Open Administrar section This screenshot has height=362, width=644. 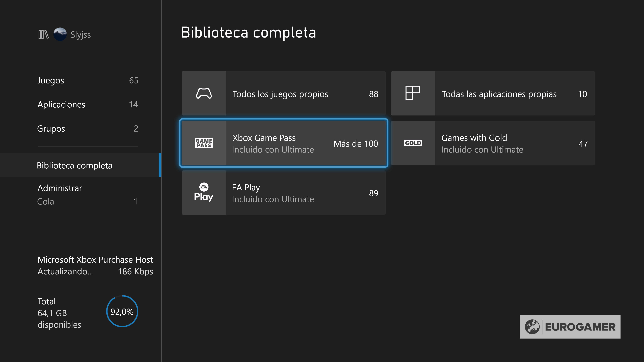[x=60, y=188]
